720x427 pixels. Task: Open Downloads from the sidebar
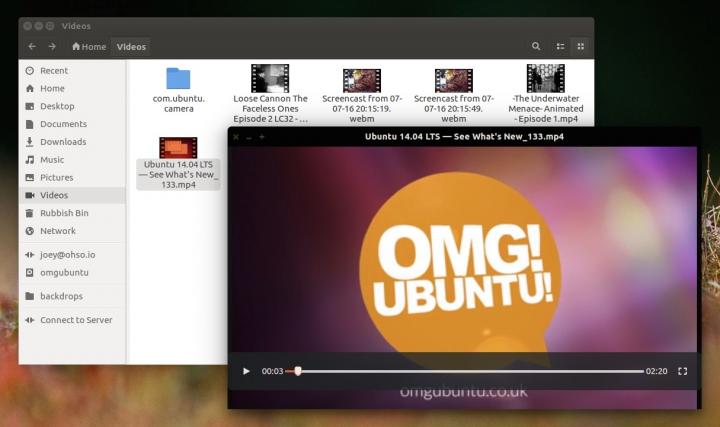(63, 142)
